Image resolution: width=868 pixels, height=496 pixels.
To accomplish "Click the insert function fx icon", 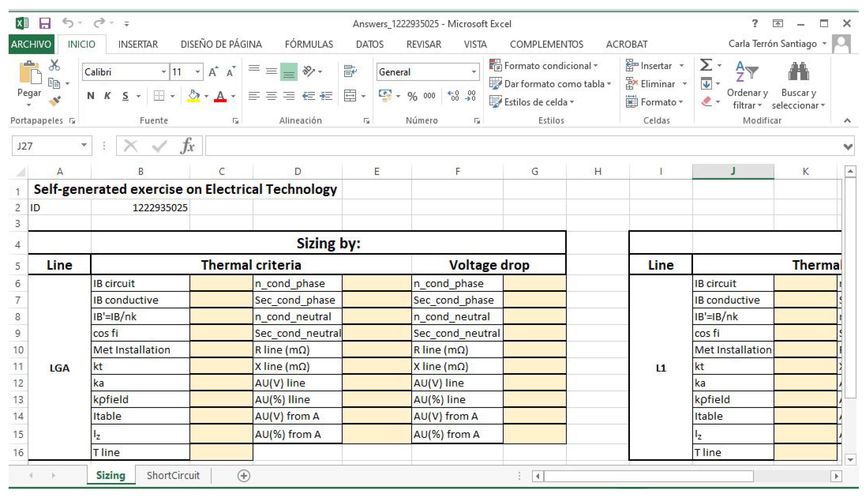I will 187,146.
